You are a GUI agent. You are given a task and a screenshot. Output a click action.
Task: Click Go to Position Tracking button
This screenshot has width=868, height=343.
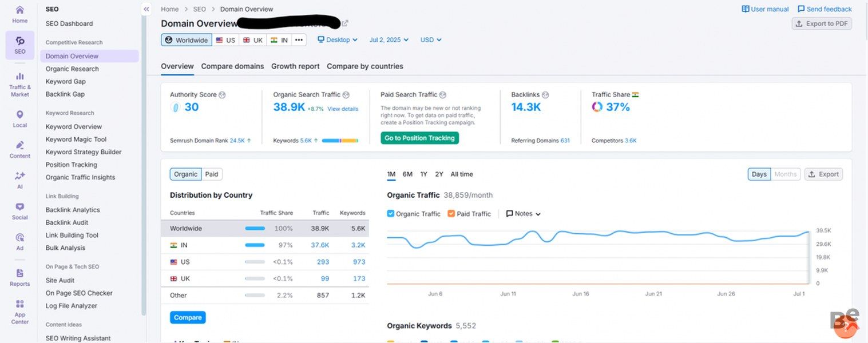pyautogui.click(x=419, y=138)
